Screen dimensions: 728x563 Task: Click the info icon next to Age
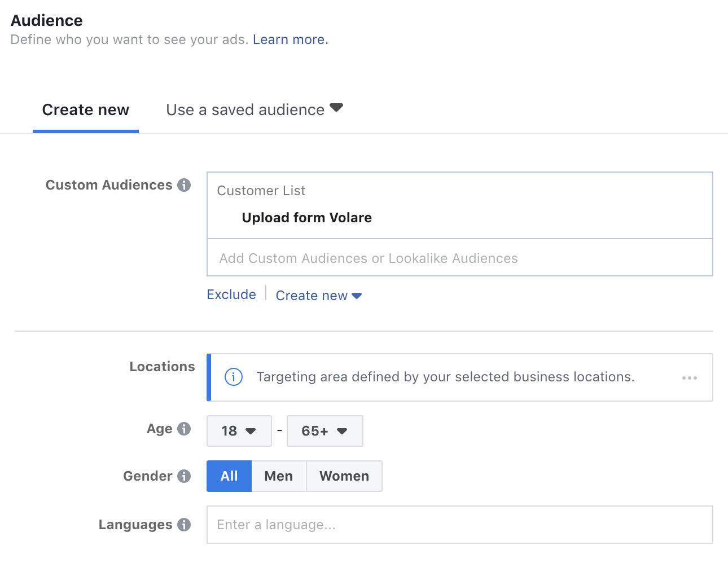pos(184,429)
